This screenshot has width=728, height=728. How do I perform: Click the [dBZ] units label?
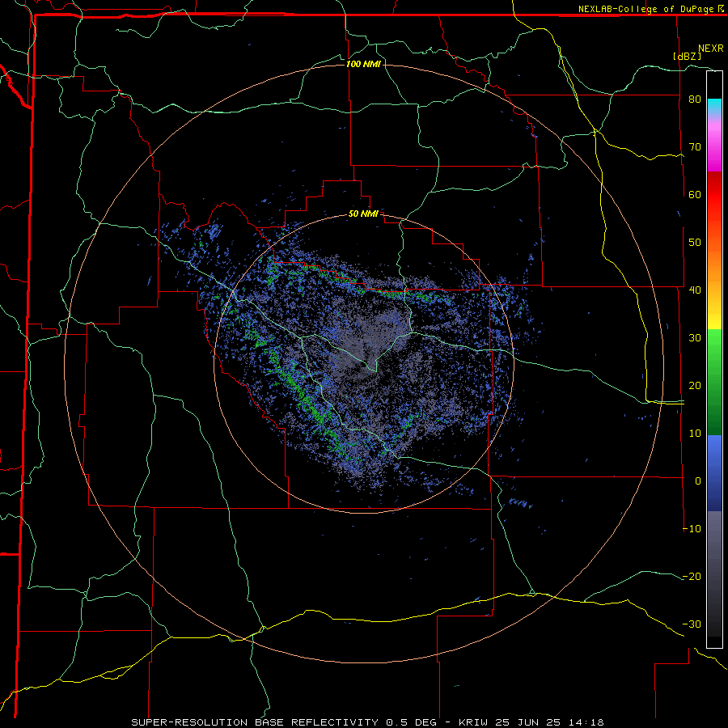(x=687, y=56)
